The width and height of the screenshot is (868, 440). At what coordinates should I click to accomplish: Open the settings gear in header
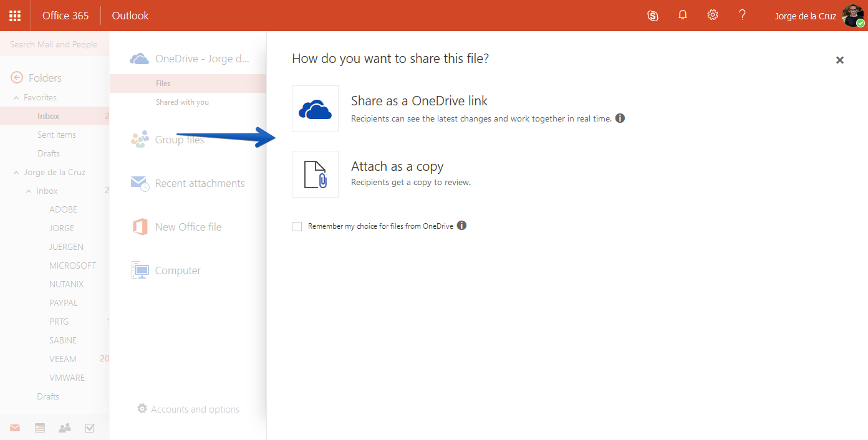[x=713, y=15]
